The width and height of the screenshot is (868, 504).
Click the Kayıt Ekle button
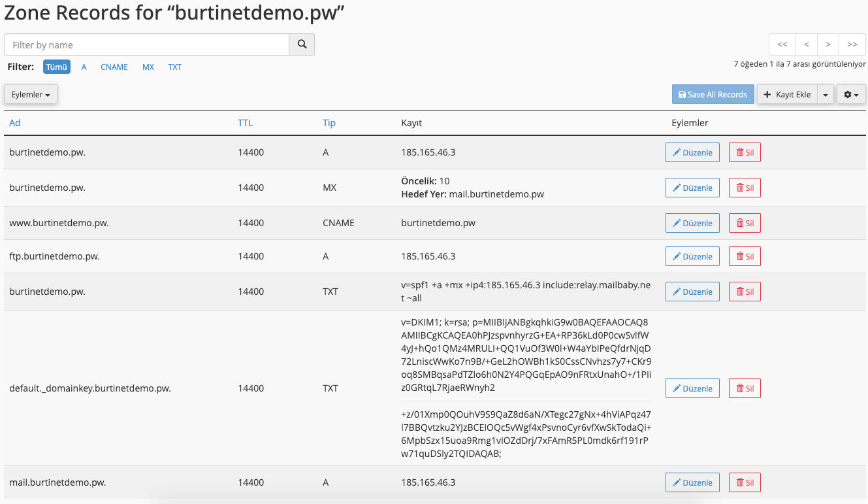coord(786,94)
